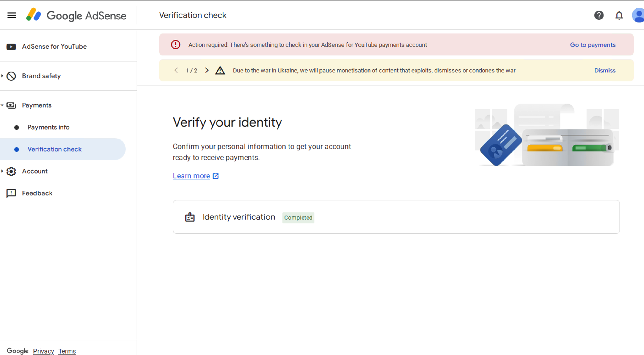This screenshot has width=644, height=355.
Task: Open the Privacy link in footer
Action: (44, 351)
